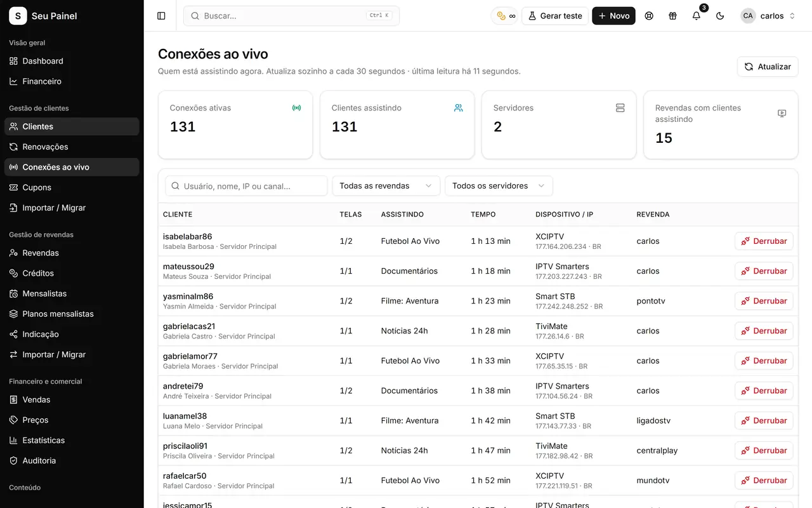This screenshot has height=508, width=812.
Task: Open Mensalistas in the sidebar
Action: pos(72,293)
